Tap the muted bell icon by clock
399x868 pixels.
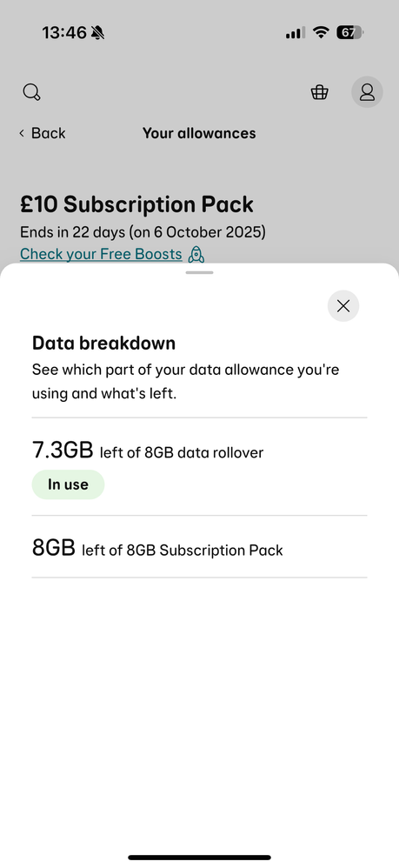[x=98, y=33]
